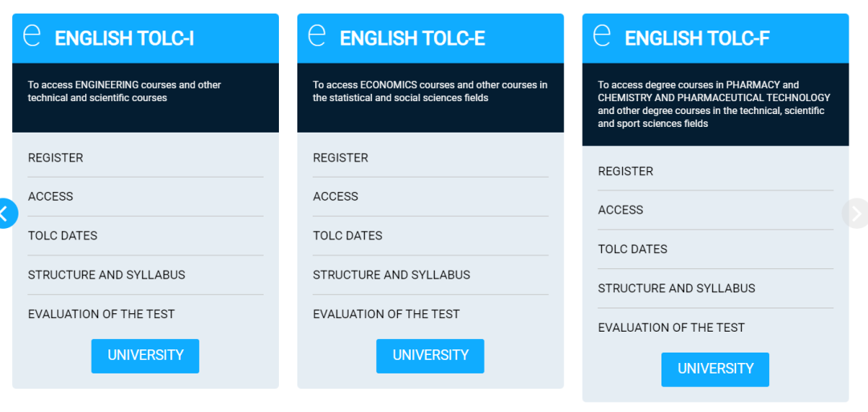Image resolution: width=868 pixels, height=412 pixels.
Task: Open REGISTER link under ENGLISH TOLC-E
Action: pos(341,158)
